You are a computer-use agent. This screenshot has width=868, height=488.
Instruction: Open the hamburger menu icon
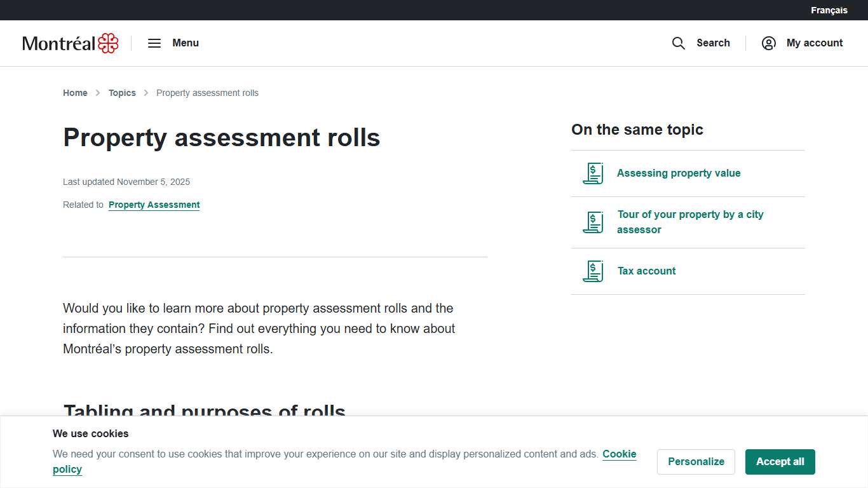[x=154, y=43]
